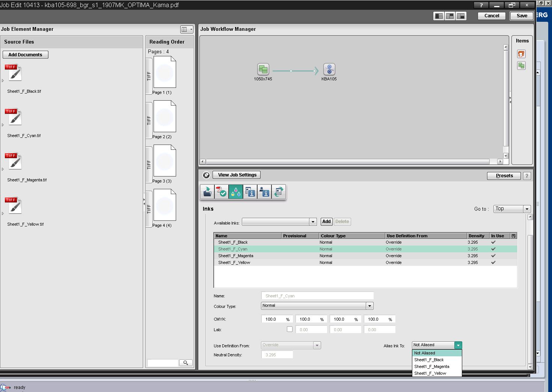This screenshot has width=552, height=392.
Task: Open the PDF preflight settings icon
Action: click(x=222, y=192)
